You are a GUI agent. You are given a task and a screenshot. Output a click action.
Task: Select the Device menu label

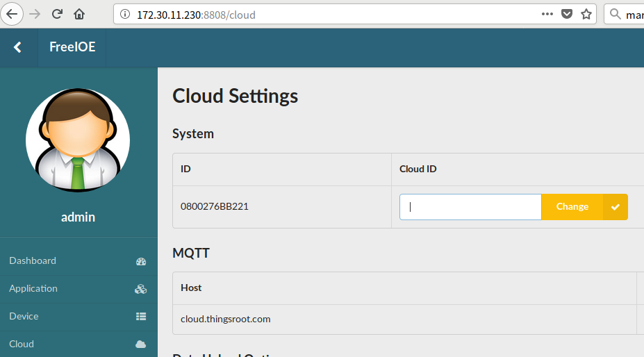(24, 317)
